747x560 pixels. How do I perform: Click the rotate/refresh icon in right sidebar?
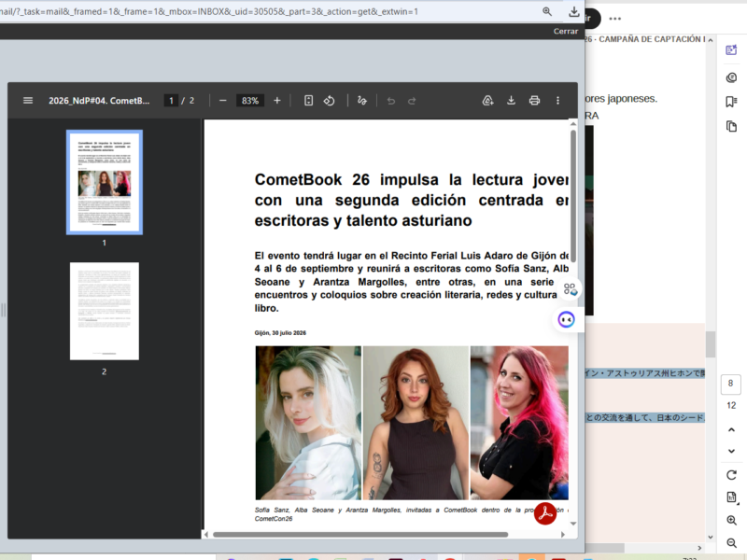tap(731, 475)
